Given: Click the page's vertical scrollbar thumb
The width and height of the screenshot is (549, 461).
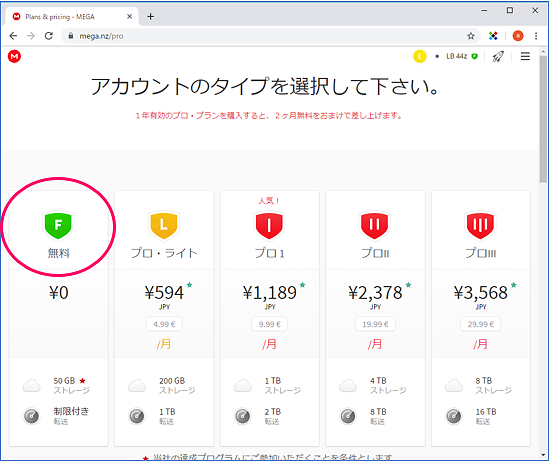Looking at the screenshot, I should 543,119.
